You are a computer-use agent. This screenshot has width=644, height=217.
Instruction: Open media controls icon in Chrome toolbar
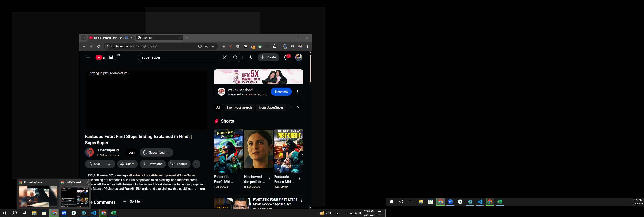(x=292, y=46)
